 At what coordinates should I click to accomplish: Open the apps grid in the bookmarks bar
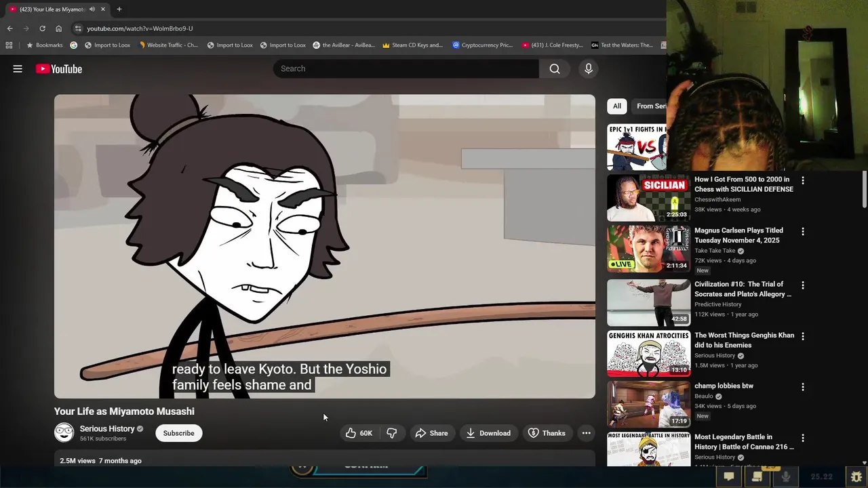(x=9, y=45)
